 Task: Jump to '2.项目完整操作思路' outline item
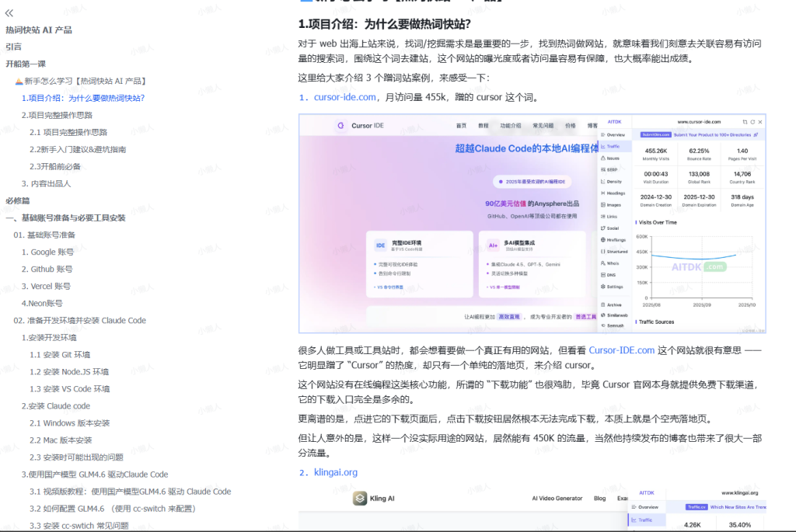[x=57, y=115]
